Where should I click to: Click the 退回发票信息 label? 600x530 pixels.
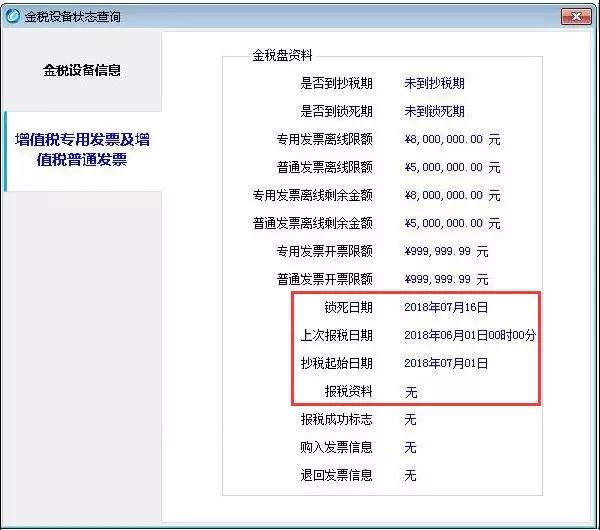336,475
